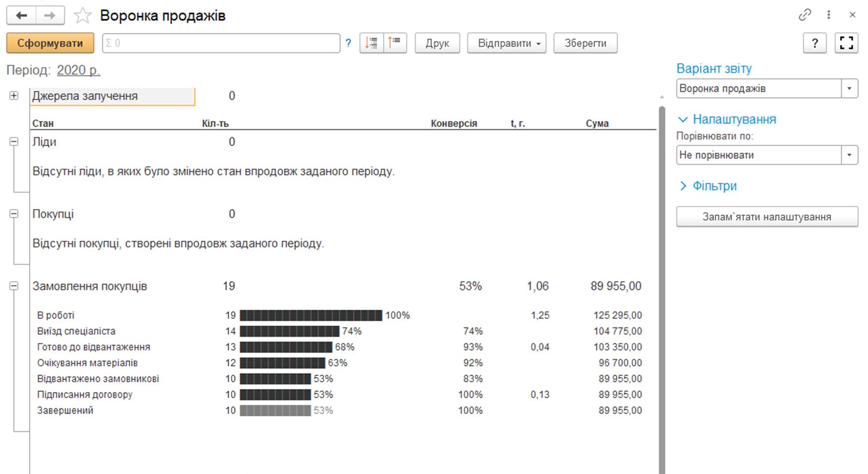Click the sum value 125 295,00
The height and width of the screenshot is (474, 868).
tap(618, 315)
